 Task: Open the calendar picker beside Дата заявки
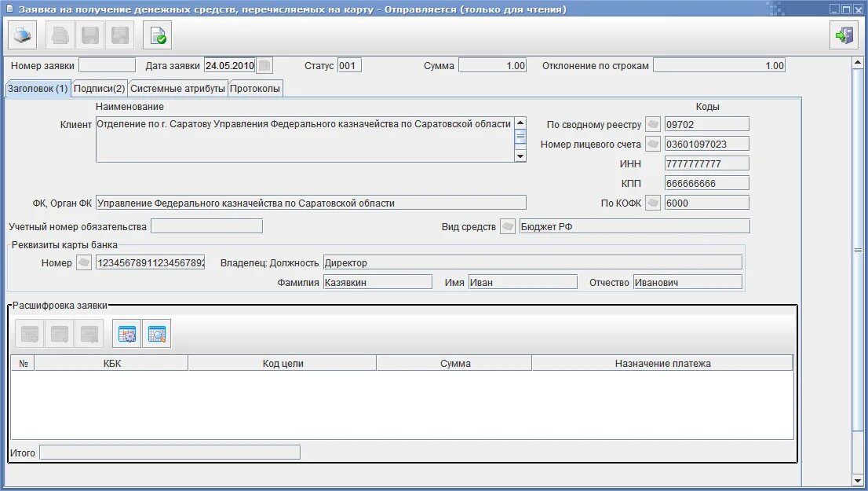265,65
